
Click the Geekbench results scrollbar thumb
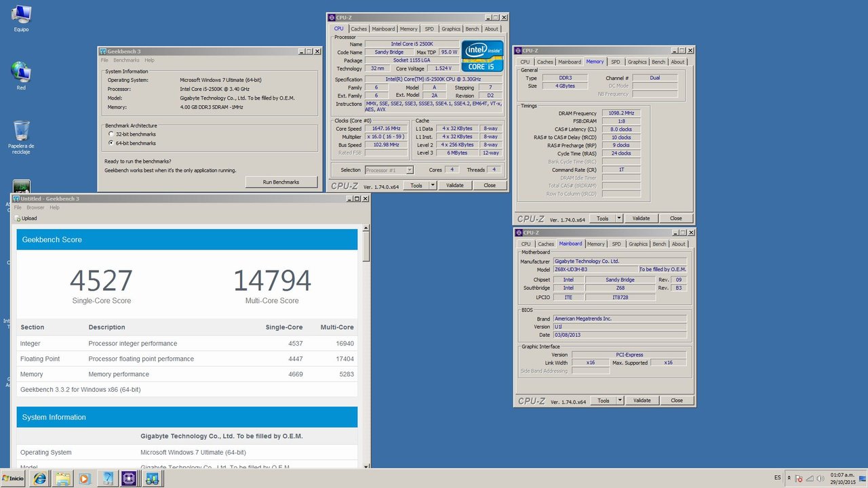pyautogui.click(x=366, y=246)
